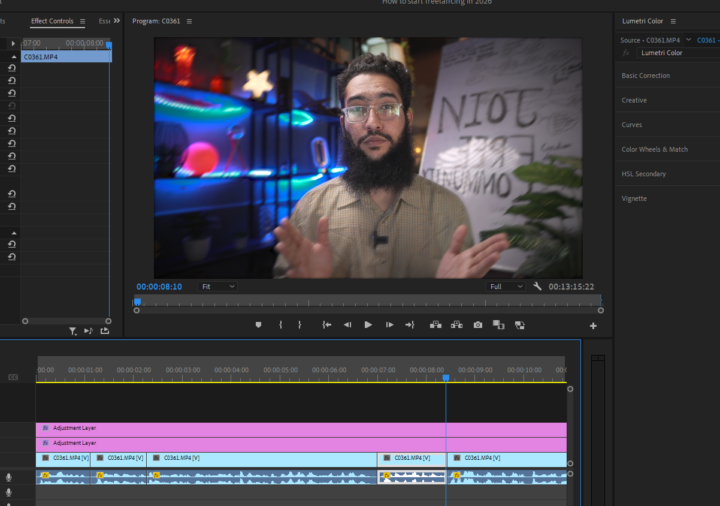Open the Full playback resolution dropdown
720x506 pixels.
[505, 286]
